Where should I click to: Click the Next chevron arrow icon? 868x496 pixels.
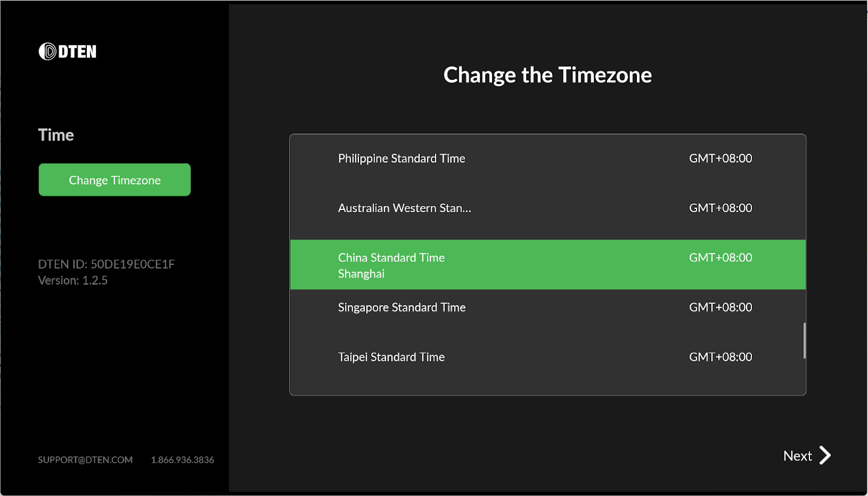pyautogui.click(x=825, y=455)
